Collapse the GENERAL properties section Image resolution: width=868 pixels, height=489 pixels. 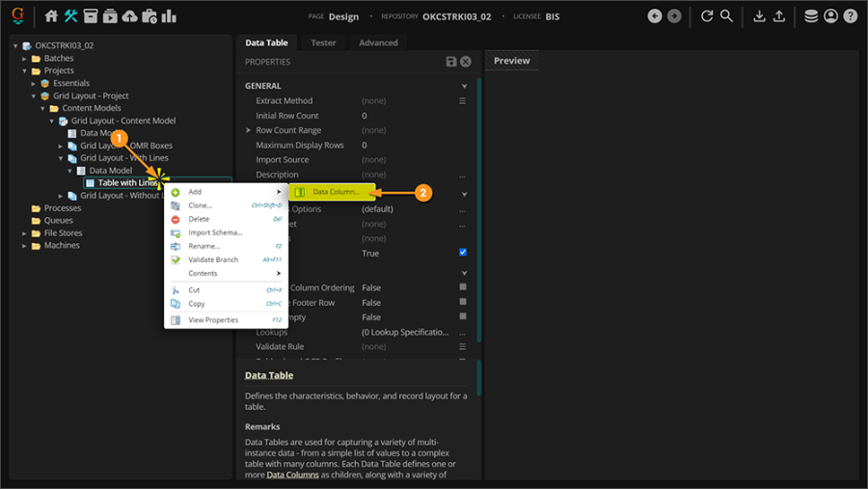coord(464,86)
